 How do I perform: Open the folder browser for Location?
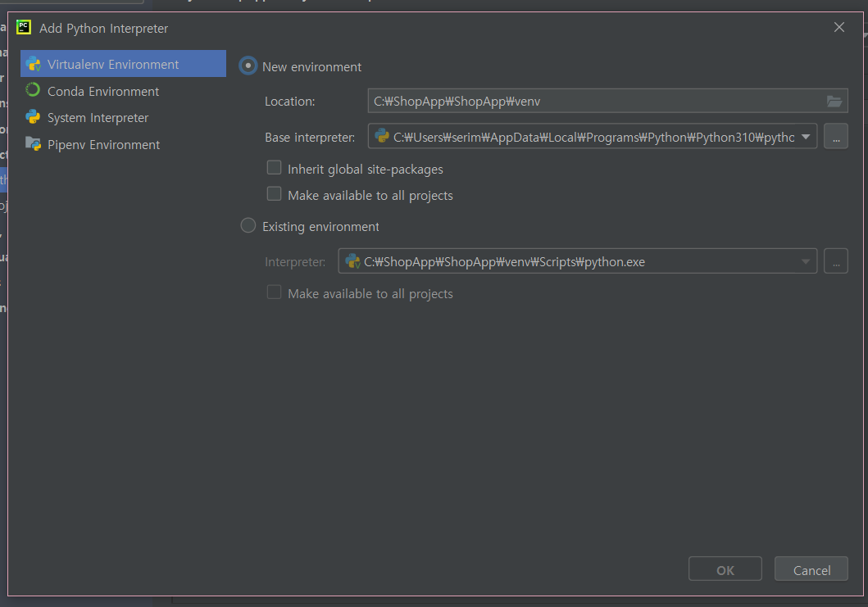pyautogui.click(x=834, y=101)
